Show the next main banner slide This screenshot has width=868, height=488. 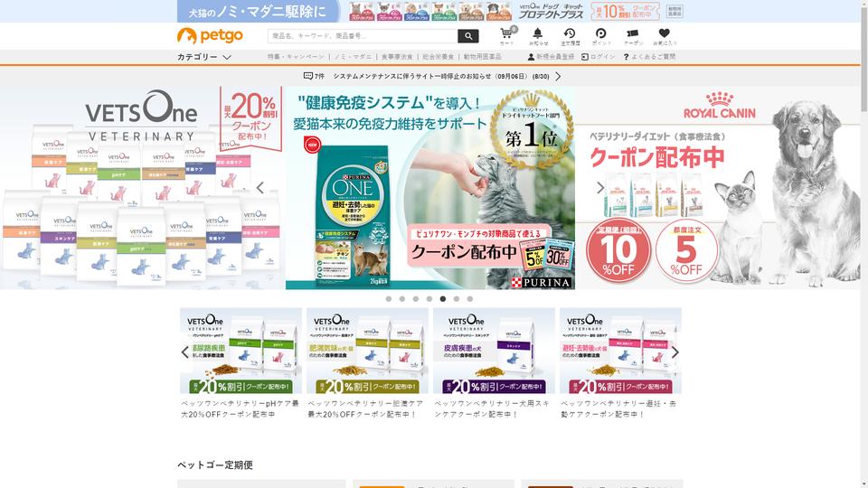click(x=600, y=188)
